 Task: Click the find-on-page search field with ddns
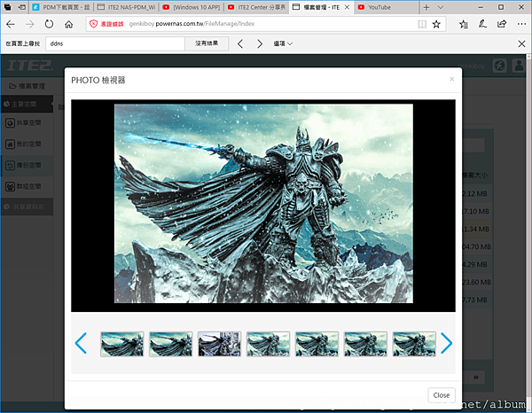tap(115, 43)
